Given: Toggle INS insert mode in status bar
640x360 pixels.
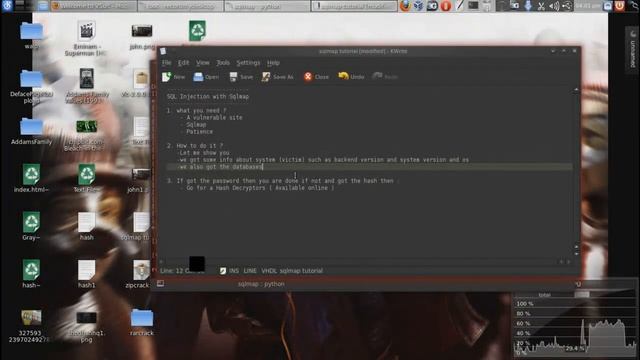Looking at the screenshot, I should point(234,271).
